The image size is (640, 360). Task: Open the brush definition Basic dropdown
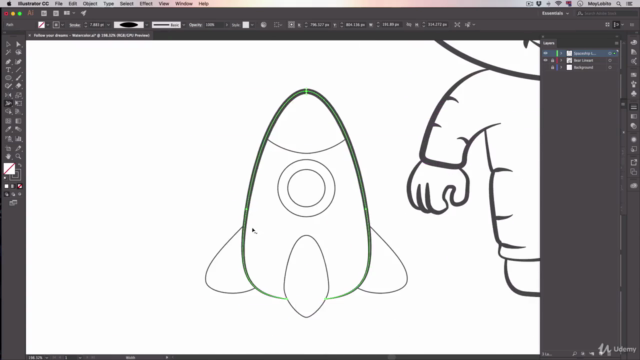[x=184, y=25]
